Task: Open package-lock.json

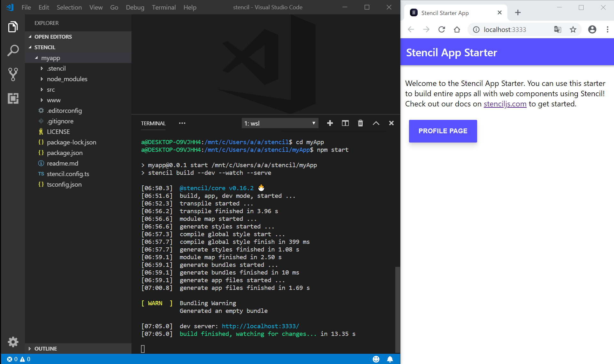Action: 78,142
